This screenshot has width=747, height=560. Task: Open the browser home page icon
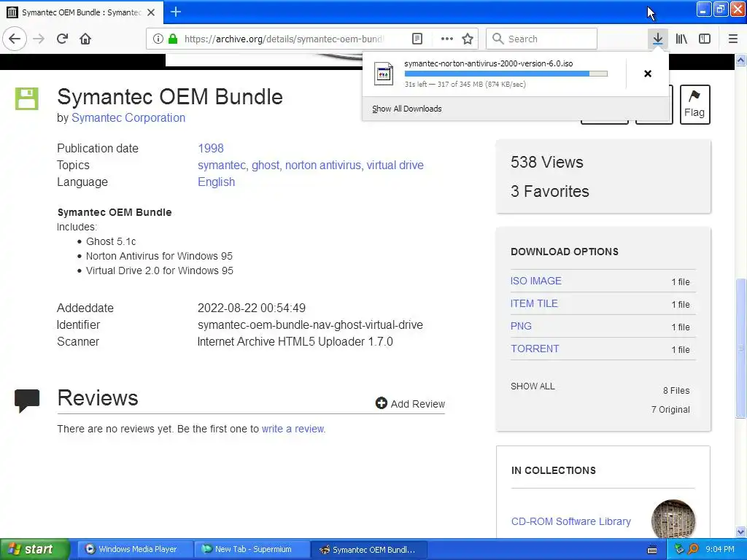click(85, 39)
